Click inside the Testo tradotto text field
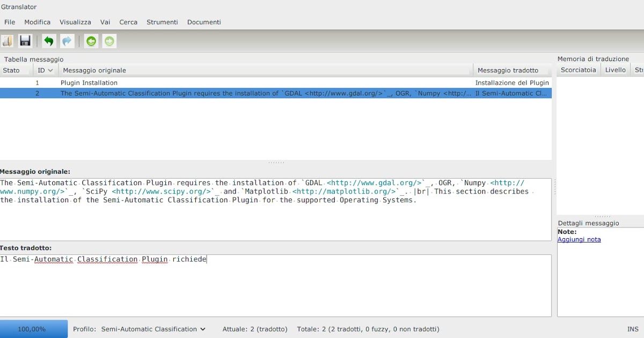This screenshot has height=338, width=644. pyautogui.click(x=276, y=285)
